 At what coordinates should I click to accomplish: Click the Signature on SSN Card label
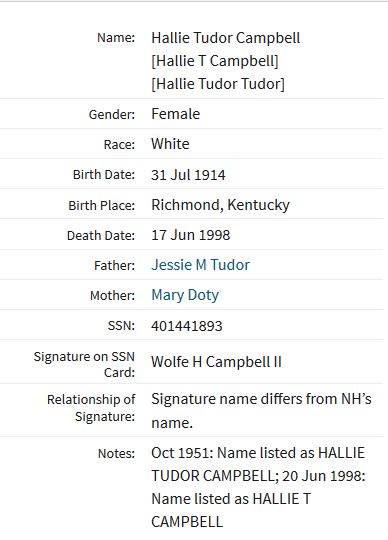84,364
